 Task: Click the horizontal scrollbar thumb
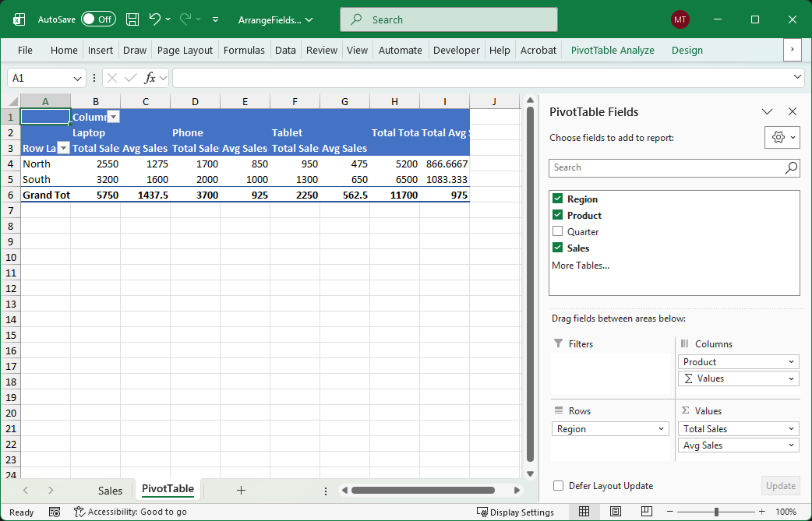tap(422, 490)
